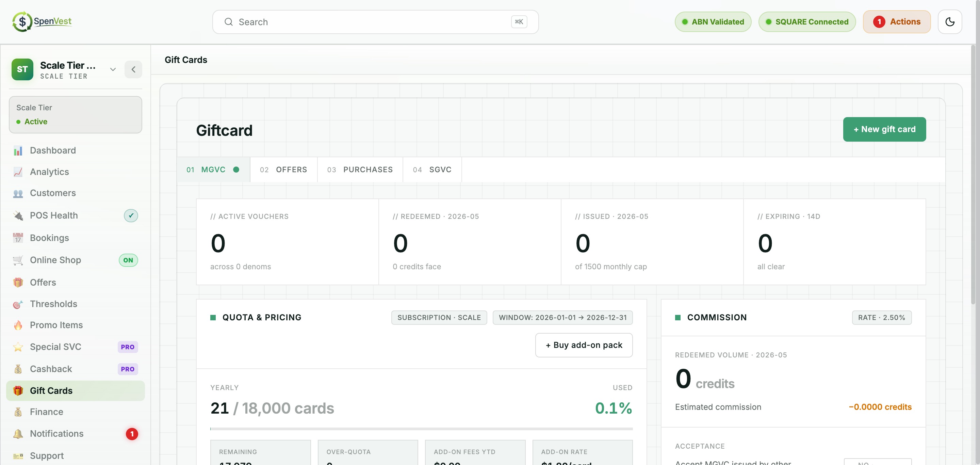This screenshot has width=980, height=465.
Task: Click the ST avatar badge
Action: (x=22, y=69)
